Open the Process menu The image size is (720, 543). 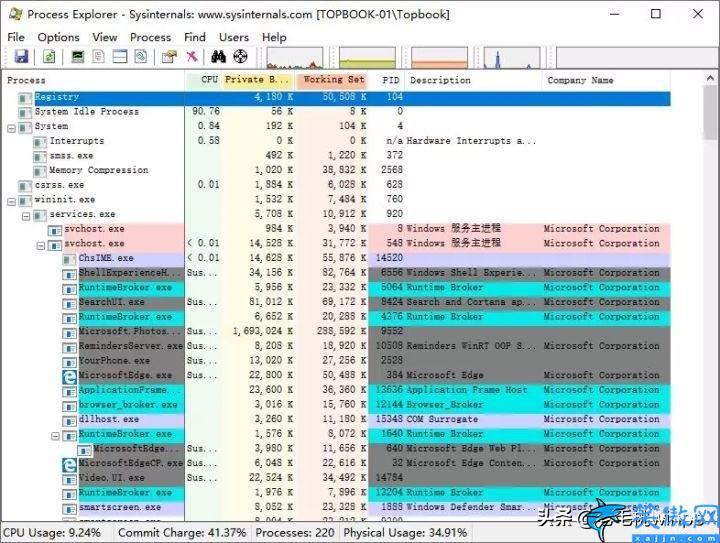[x=150, y=37]
